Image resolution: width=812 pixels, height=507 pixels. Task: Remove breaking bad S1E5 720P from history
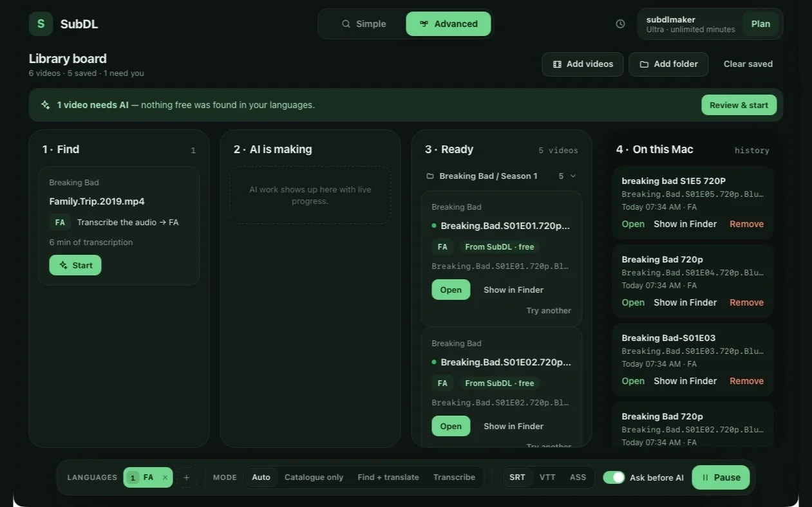(746, 224)
